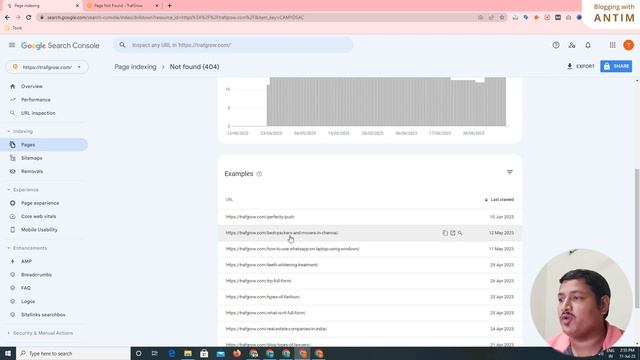The width and height of the screenshot is (640, 360).
Task: Click the Examples help question-mark icon
Action: pos(259,174)
